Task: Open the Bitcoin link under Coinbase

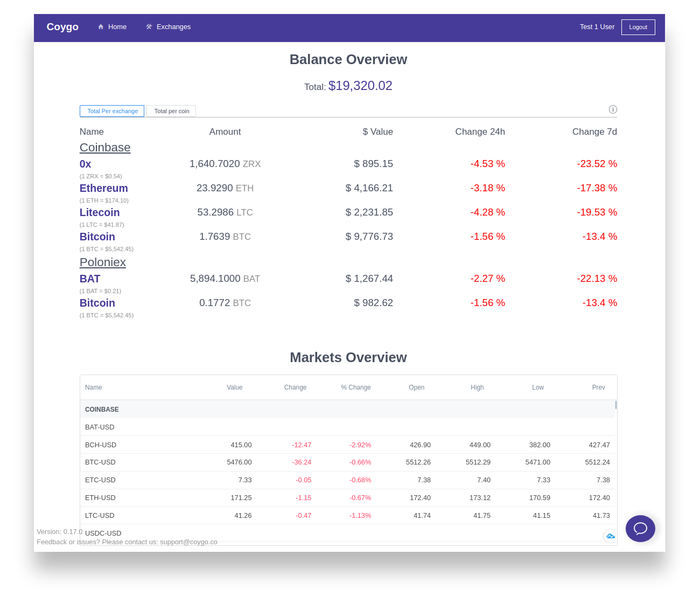Action: (x=97, y=237)
